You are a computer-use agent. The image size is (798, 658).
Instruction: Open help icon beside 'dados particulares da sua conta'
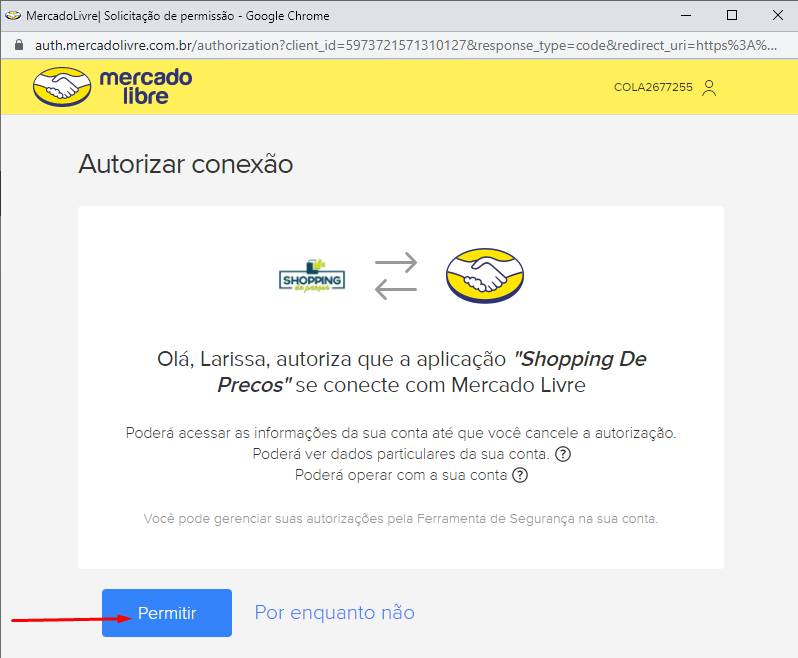point(562,454)
